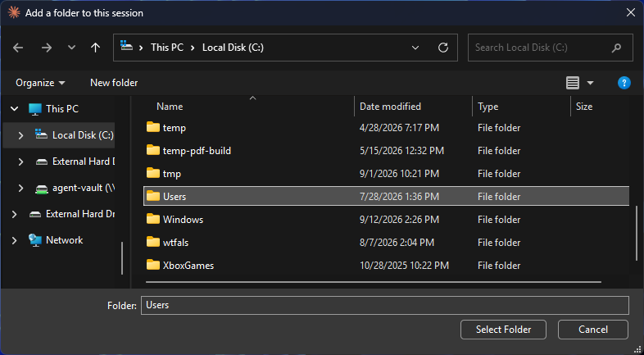644x355 pixels.
Task: Select the Windows folder icon
Action: click(x=152, y=220)
